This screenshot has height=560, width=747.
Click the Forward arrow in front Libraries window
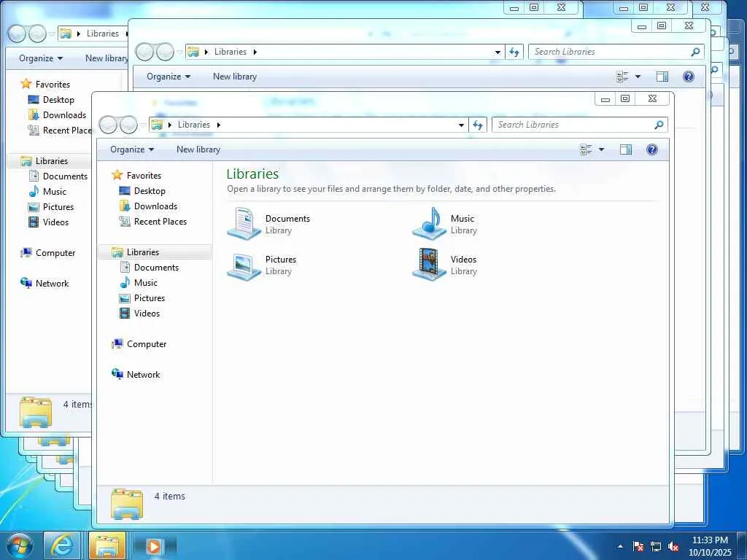128,125
